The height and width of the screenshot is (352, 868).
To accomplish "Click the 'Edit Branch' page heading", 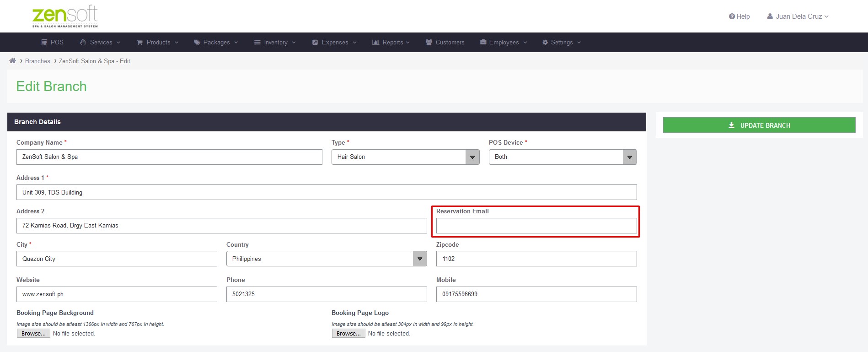I will (x=51, y=86).
